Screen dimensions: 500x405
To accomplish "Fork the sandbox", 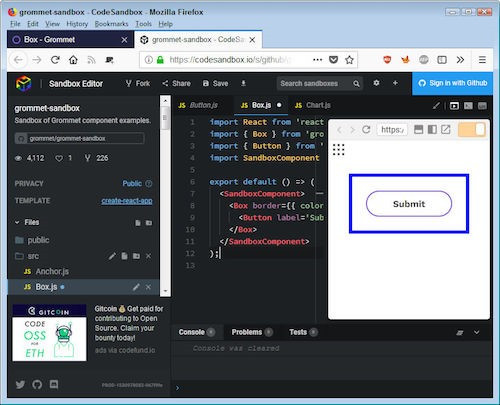I will click(x=138, y=83).
